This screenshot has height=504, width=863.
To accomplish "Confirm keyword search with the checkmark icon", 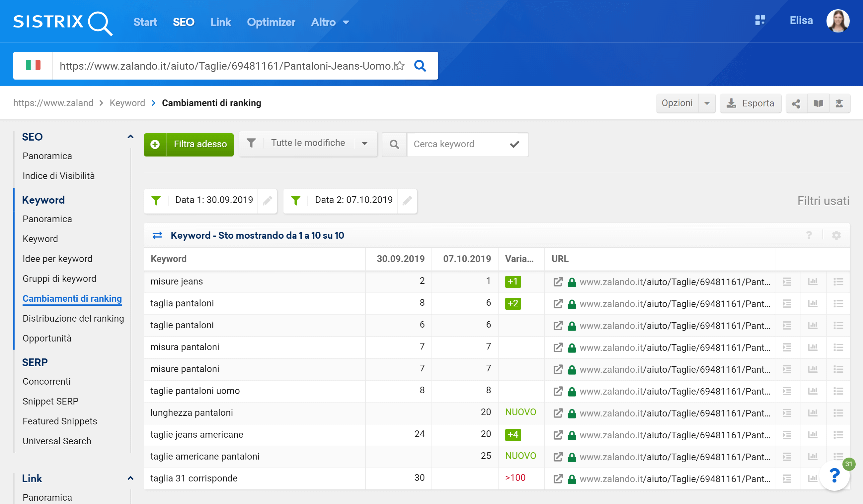I will 514,144.
